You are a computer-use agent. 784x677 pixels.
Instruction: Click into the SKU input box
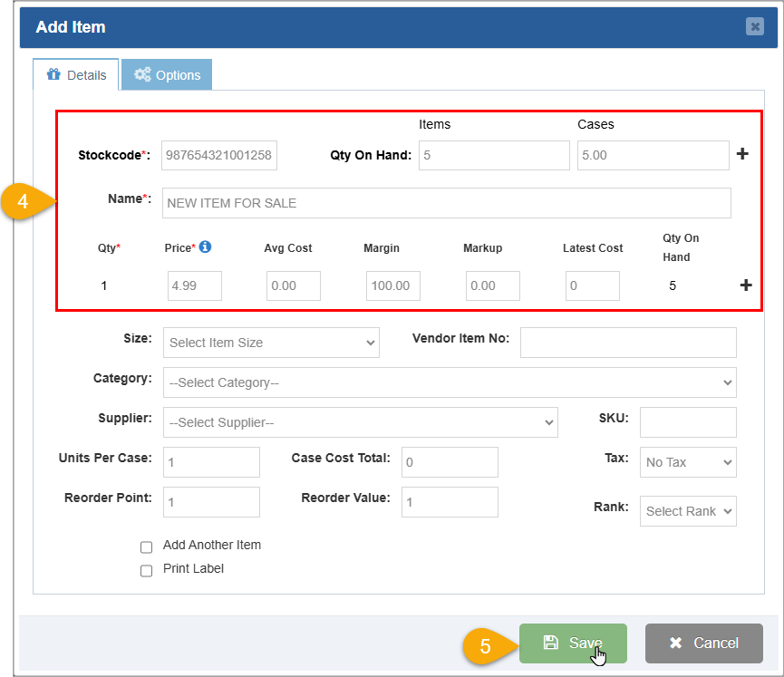[x=687, y=422]
